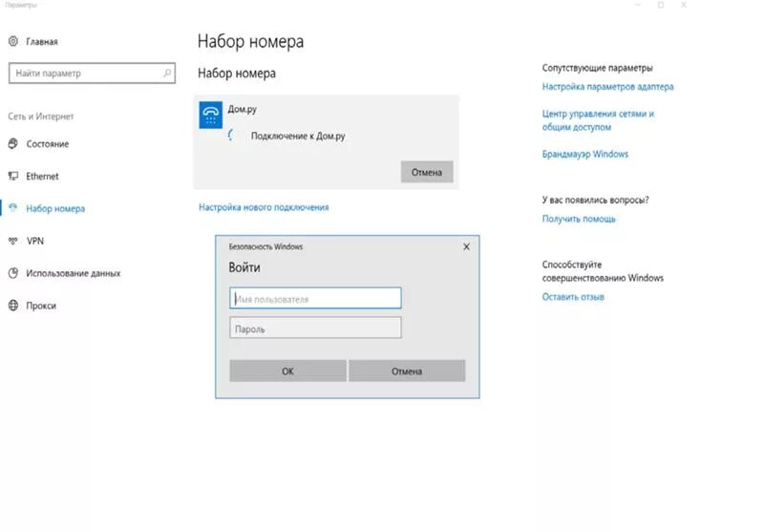Click the Главная gear icon
Screen dimensions: 764x532
(13, 41)
